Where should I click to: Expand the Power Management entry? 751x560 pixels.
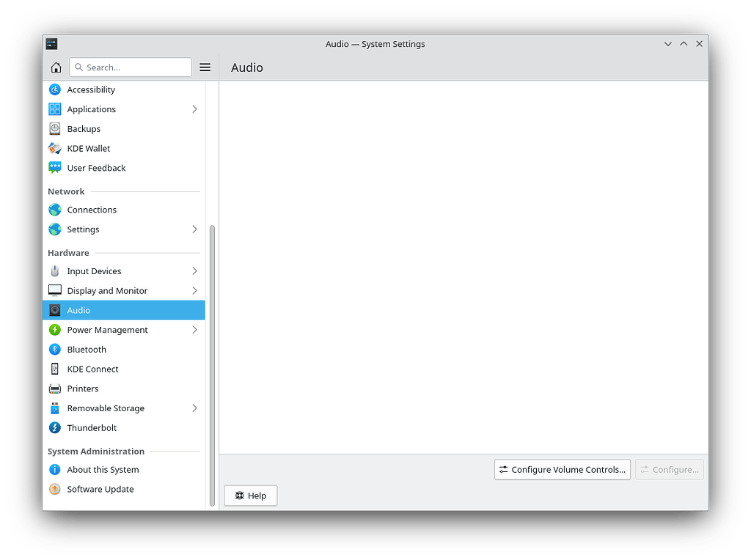pyautogui.click(x=194, y=330)
